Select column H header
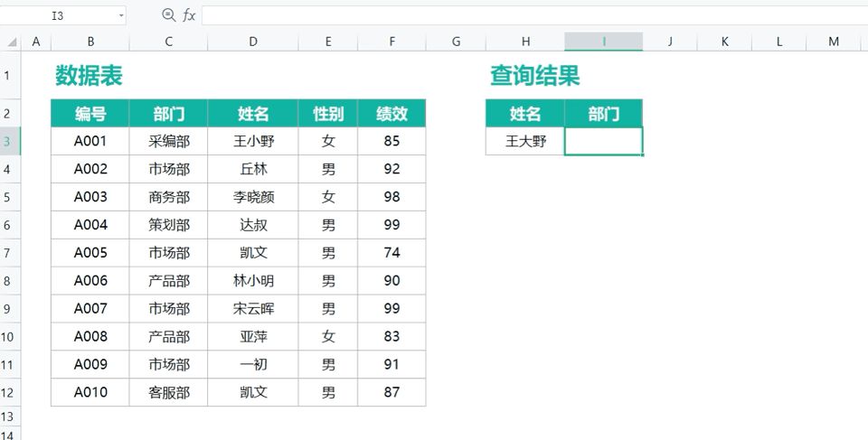The image size is (868, 440). [524, 42]
